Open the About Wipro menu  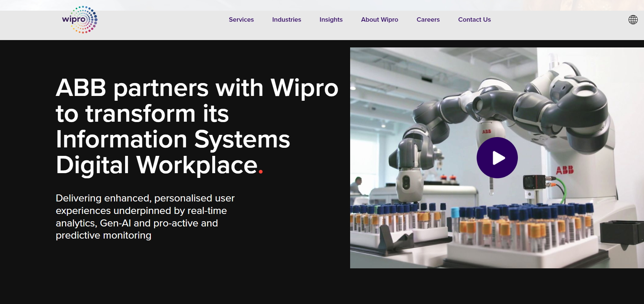tap(380, 19)
